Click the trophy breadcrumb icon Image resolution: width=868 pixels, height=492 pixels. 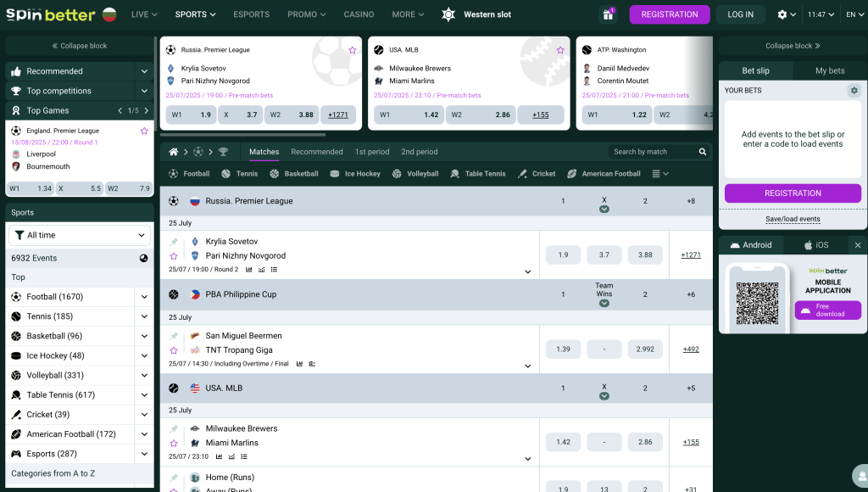coord(223,152)
